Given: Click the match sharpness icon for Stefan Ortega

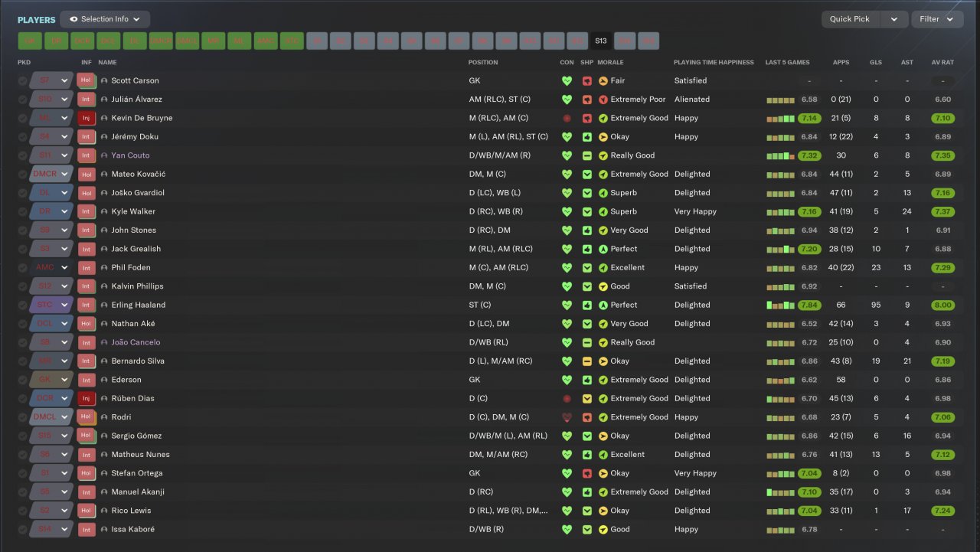Looking at the screenshot, I should point(587,474).
